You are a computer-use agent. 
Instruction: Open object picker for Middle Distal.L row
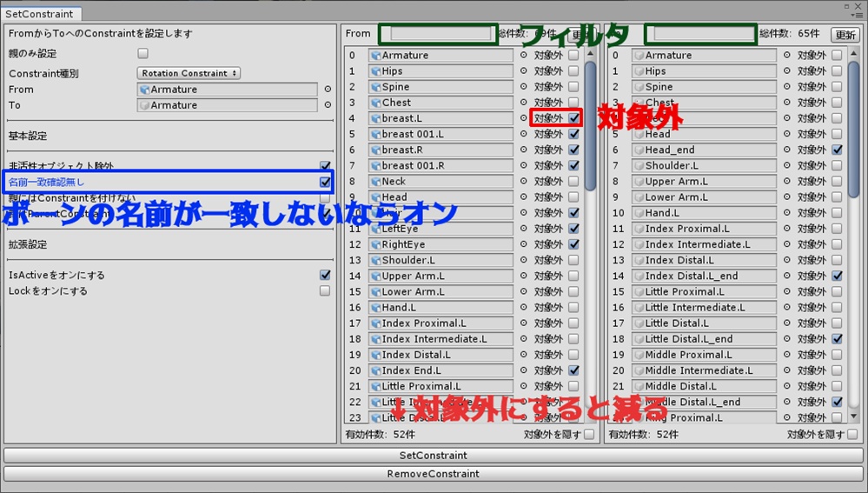coord(786,386)
